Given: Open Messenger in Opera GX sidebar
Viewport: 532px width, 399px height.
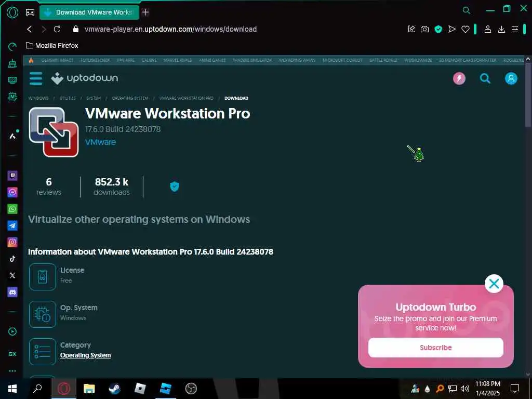Looking at the screenshot, I should tap(12, 192).
